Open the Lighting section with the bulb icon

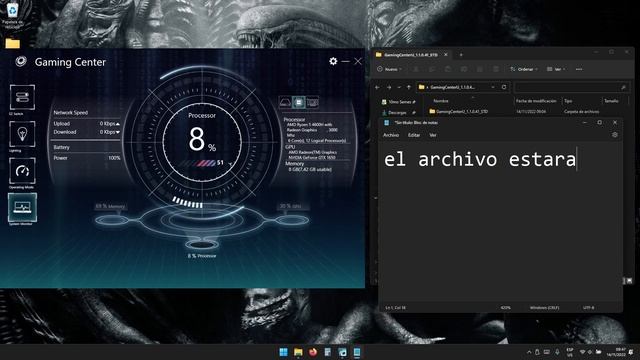coord(22,134)
